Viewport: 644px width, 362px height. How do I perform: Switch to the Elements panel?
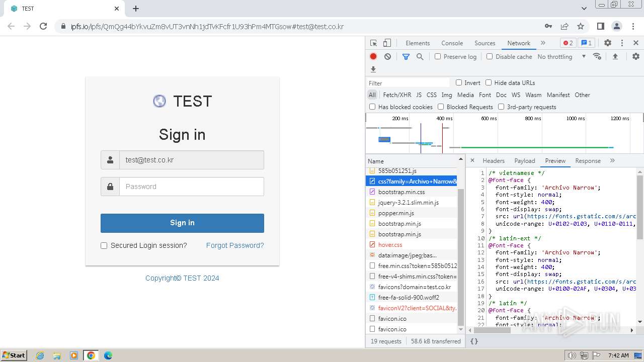(418, 43)
